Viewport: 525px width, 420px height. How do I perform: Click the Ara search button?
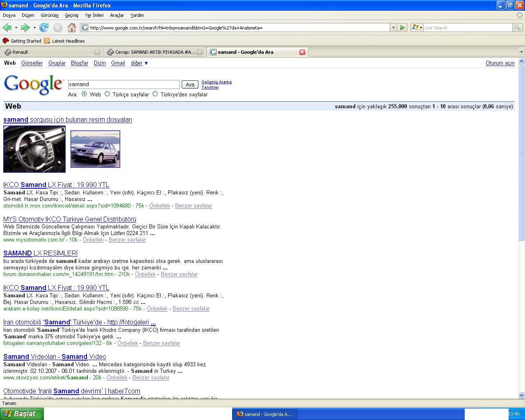(190, 84)
